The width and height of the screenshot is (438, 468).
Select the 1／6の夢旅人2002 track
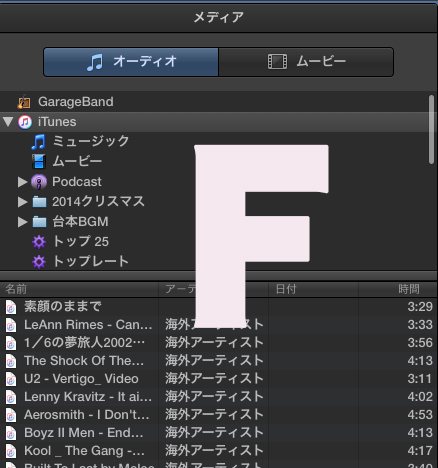[x=85, y=343]
